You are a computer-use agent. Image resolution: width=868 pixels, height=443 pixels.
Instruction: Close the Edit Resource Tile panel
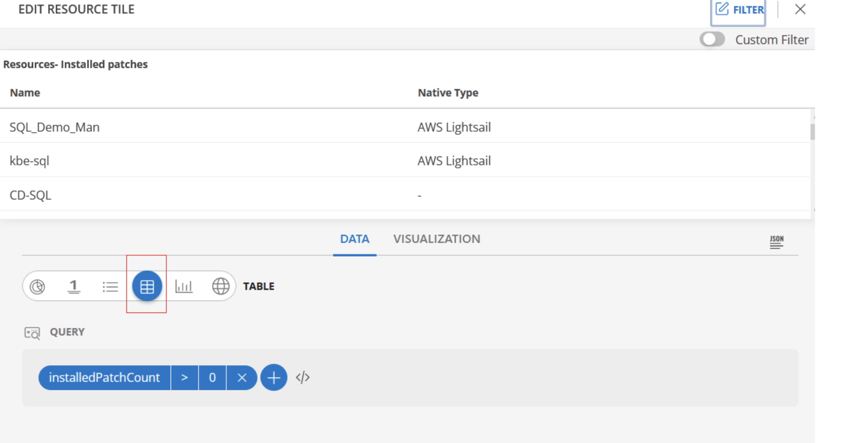[x=800, y=9]
